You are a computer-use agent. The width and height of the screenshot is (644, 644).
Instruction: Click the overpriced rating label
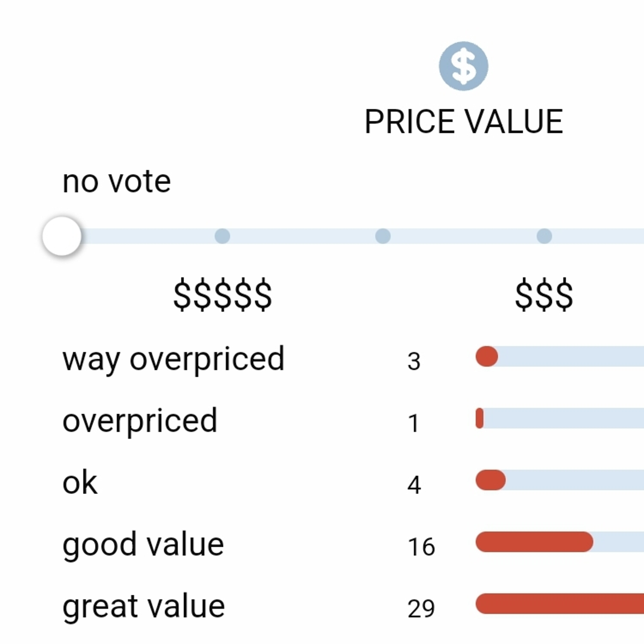(x=140, y=421)
